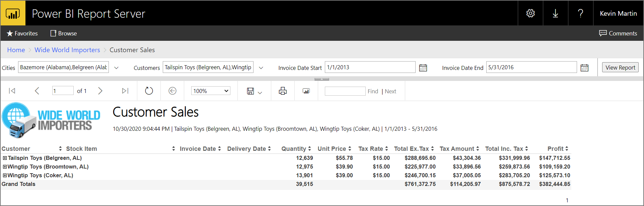This screenshot has height=206, width=644.
Task: Open the Kevin Martin user menu
Action: pyautogui.click(x=618, y=13)
